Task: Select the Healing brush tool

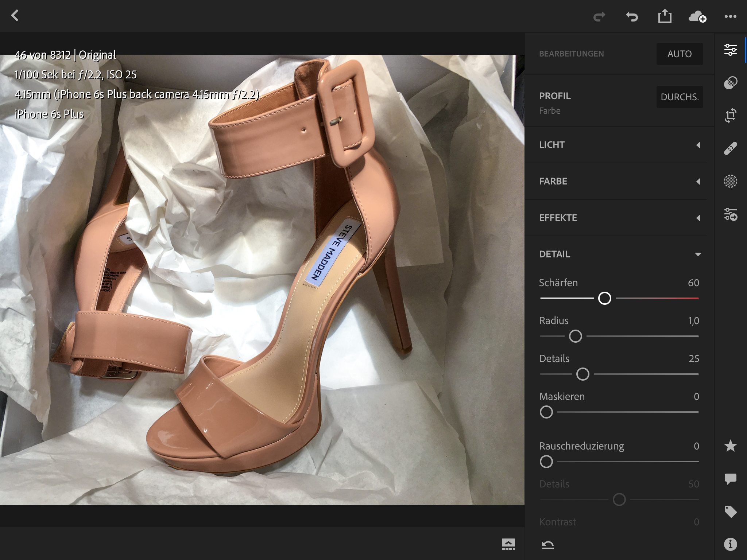Action: 730,148
